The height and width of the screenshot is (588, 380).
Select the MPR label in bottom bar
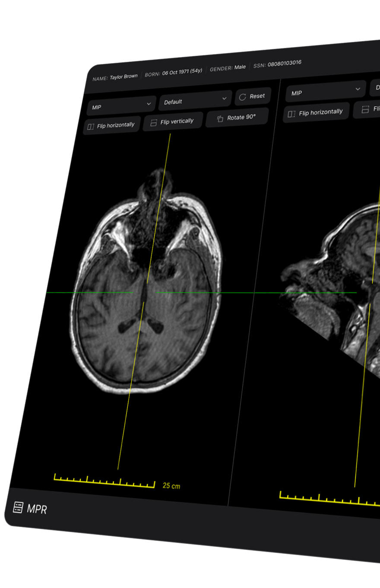37,509
